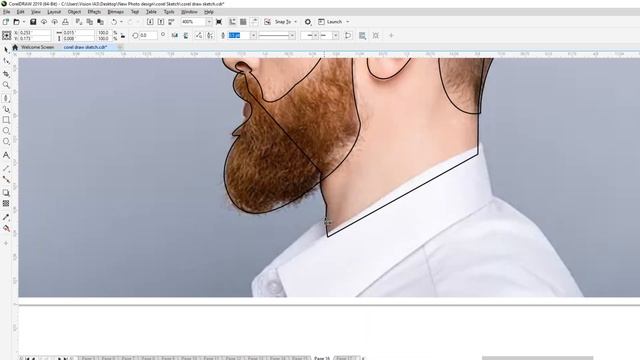Toggle show grid button
640x360 pixels.
coord(243,22)
